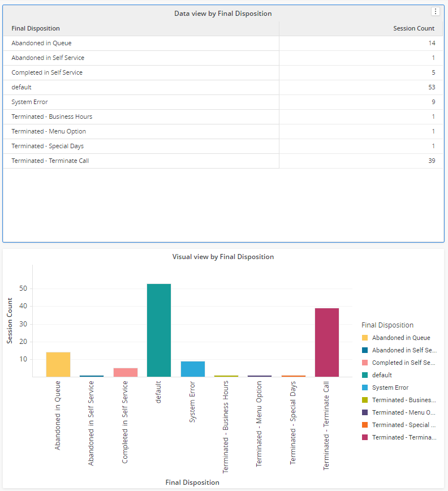The width and height of the screenshot is (448, 491).
Task: Click the magenta Terminate Call bar
Action: click(x=327, y=342)
